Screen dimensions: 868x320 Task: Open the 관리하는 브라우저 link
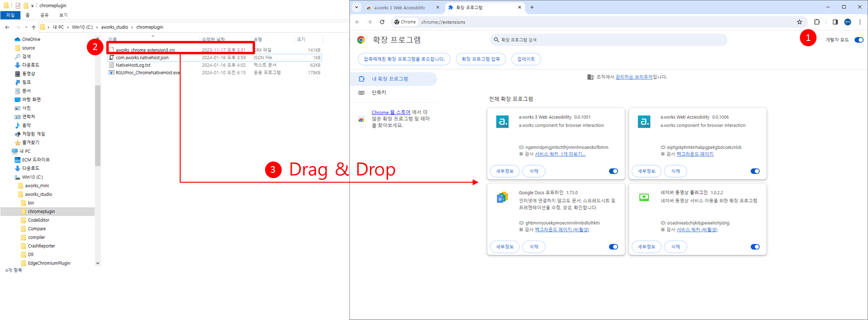pyautogui.click(x=634, y=77)
